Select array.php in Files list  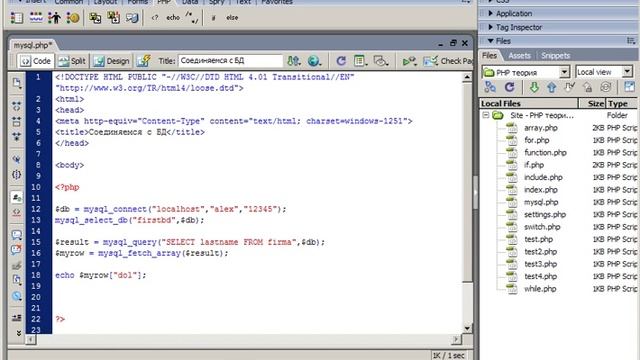(x=541, y=128)
